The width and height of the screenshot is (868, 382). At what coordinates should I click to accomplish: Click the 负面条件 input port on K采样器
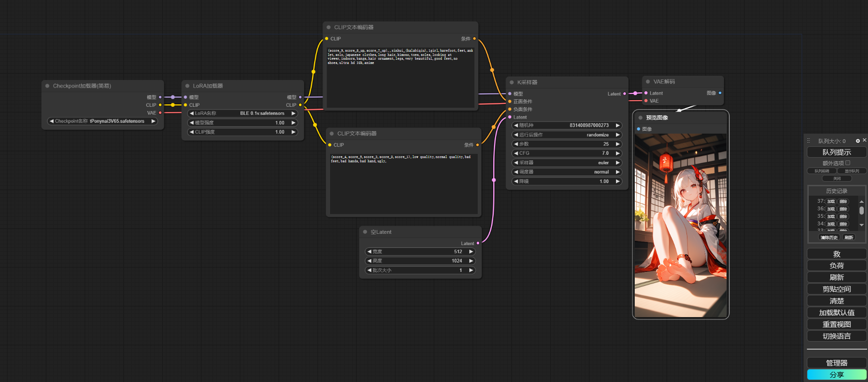pyautogui.click(x=510, y=109)
